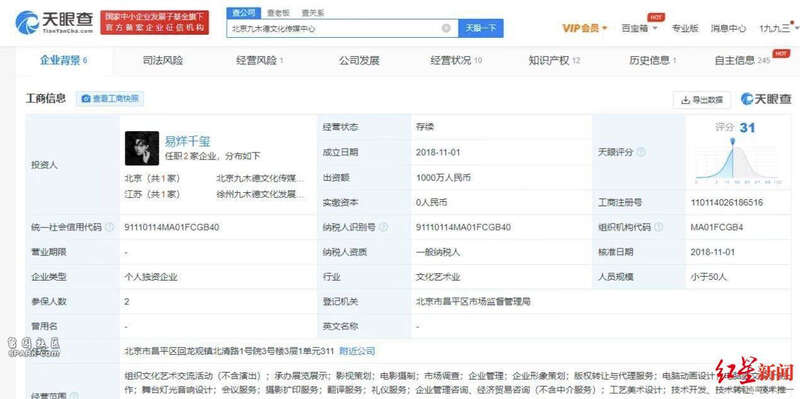
Task: Select the 查老板 search tab
Action: pyautogui.click(x=278, y=13)
